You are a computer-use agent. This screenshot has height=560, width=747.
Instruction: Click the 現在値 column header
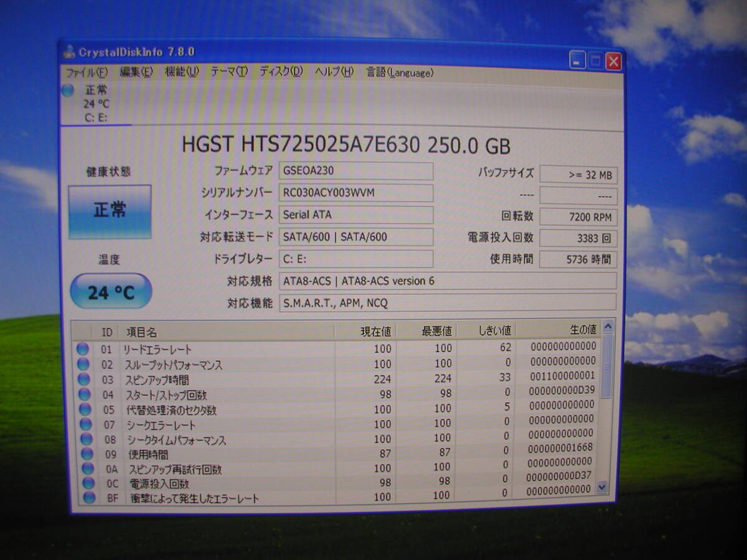(x=365, y=331)
